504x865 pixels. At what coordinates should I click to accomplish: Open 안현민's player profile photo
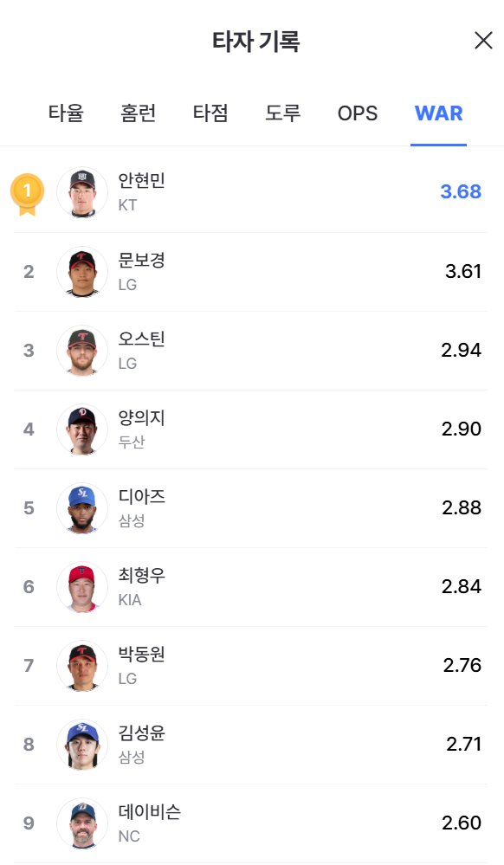pos(81,191)
